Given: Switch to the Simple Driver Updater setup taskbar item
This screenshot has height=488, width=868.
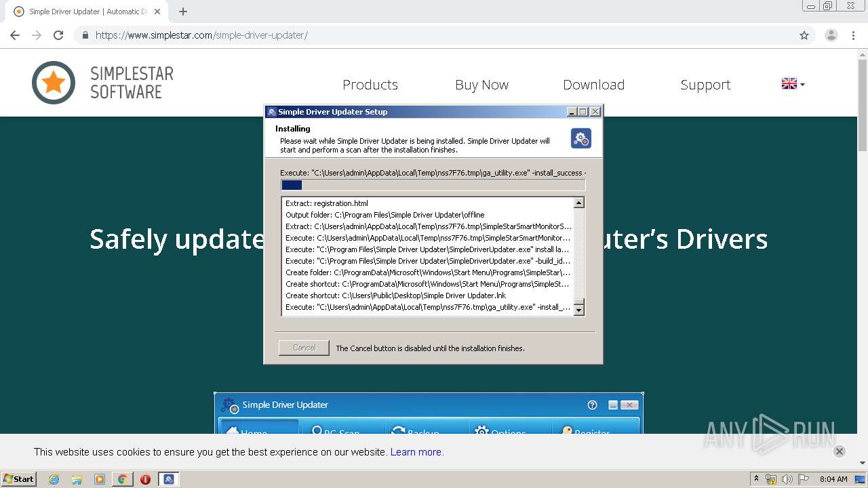Looking at the screenshot, I should tap(169, 479).
